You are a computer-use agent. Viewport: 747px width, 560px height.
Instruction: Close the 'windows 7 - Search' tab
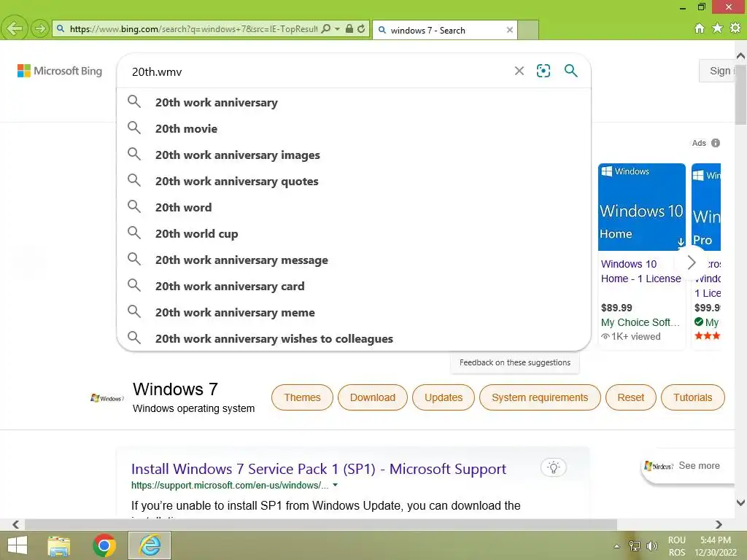510,30
